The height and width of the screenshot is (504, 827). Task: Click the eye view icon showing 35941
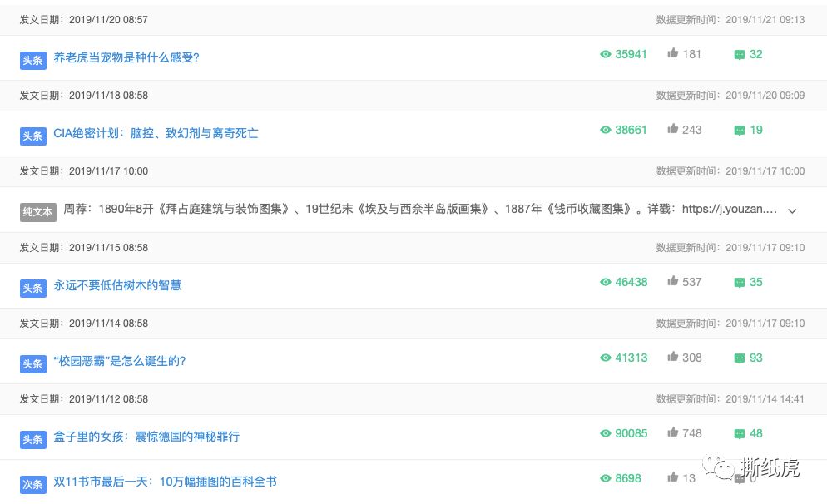click(607, 53)
